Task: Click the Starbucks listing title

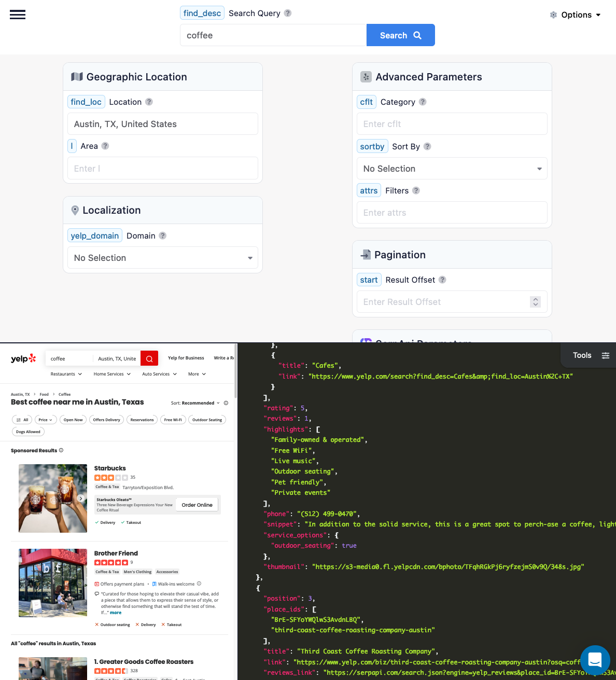Action: [x=110, y=468]
